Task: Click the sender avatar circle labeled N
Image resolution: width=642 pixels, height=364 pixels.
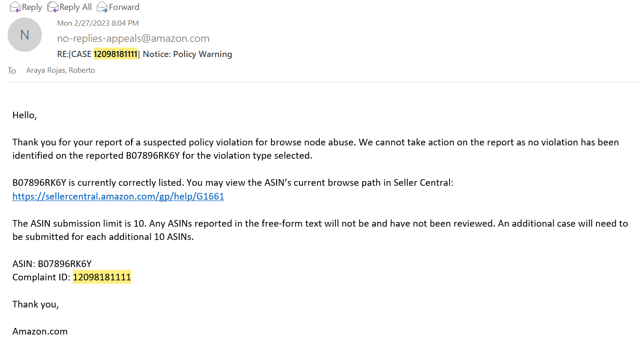Action: tap(25, 35)
